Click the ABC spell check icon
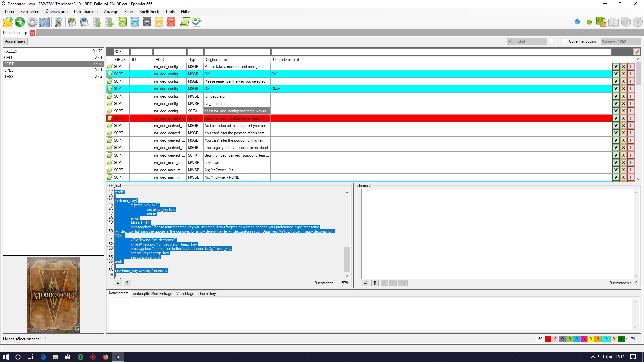 click(x=197, y=22)
